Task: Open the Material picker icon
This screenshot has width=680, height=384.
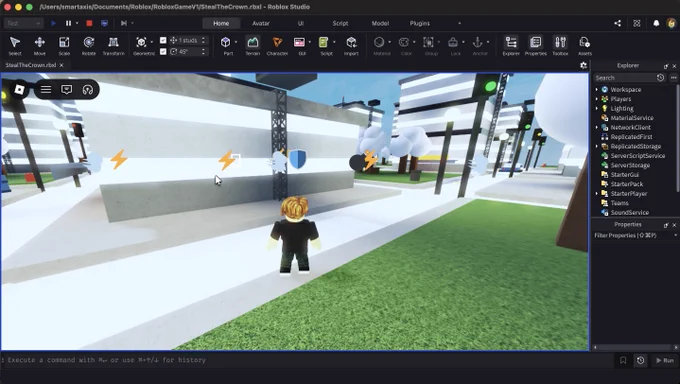Action: tap(379, 42)
